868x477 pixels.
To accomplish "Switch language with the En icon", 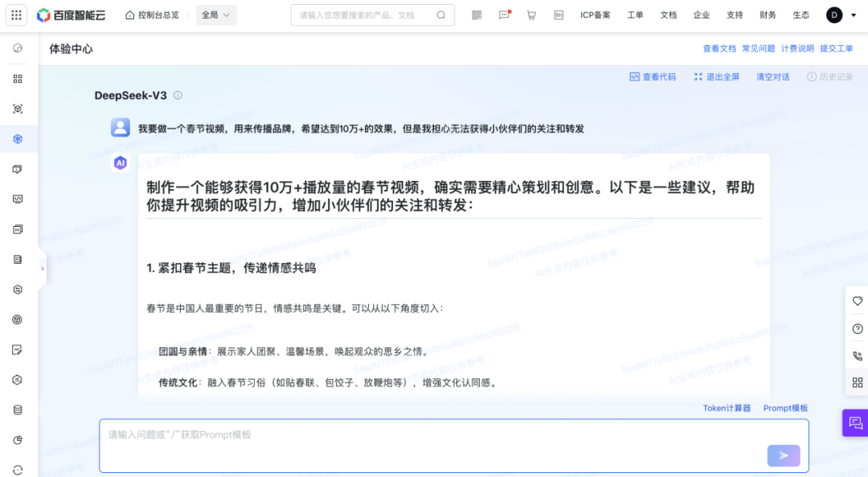I will tap(559, 15).
